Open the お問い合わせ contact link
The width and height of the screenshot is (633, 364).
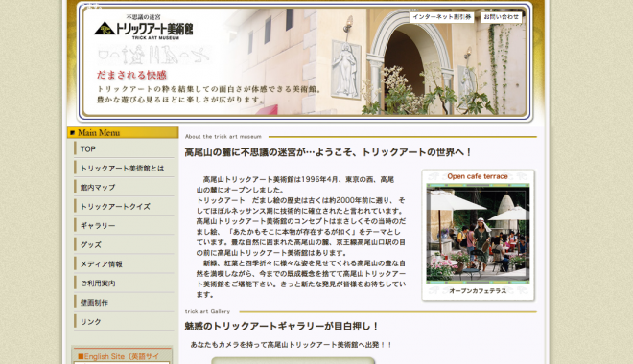(501, 17)
